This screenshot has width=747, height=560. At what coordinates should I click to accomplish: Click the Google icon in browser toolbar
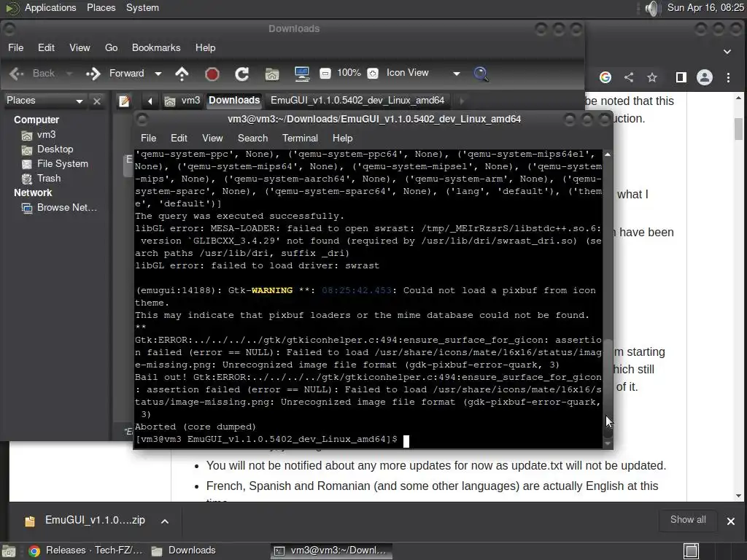(605, 77)
